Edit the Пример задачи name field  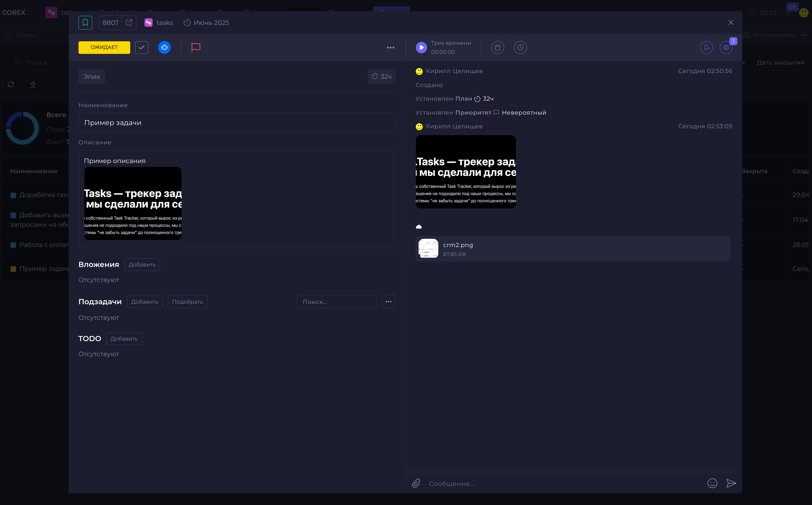237,123
